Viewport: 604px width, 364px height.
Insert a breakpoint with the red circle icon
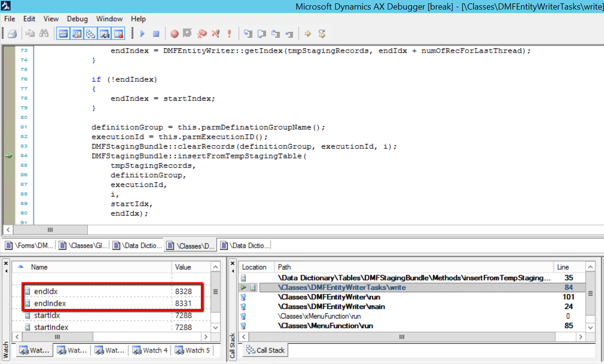click(x=175, y=33)
